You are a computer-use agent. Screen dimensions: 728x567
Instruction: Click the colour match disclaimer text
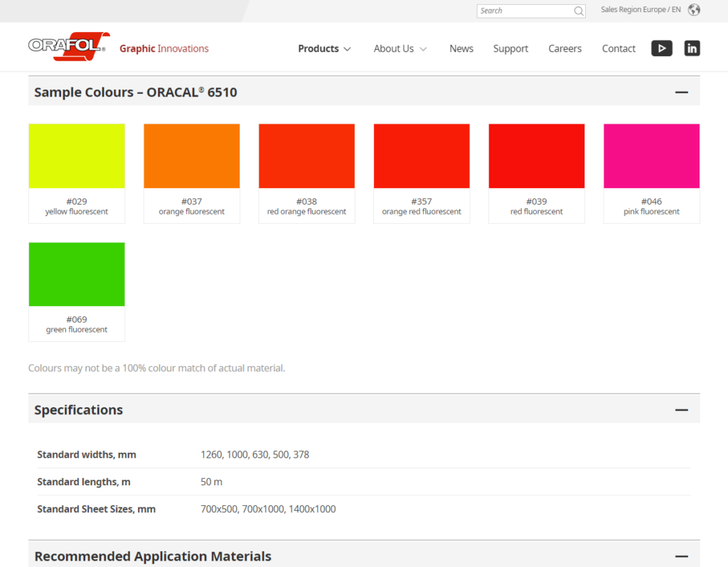pos(156,368)
